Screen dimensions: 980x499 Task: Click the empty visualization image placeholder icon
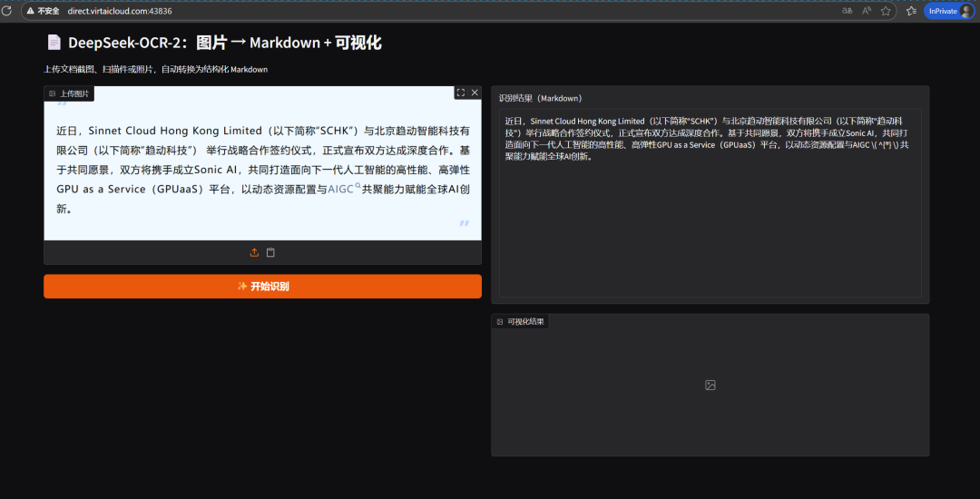click(x=710, y=386)
